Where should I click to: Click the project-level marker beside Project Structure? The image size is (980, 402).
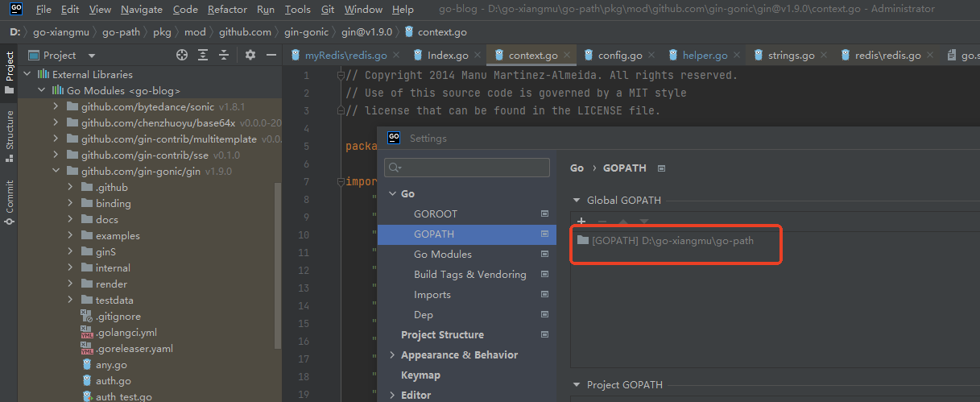click(544, 335)
